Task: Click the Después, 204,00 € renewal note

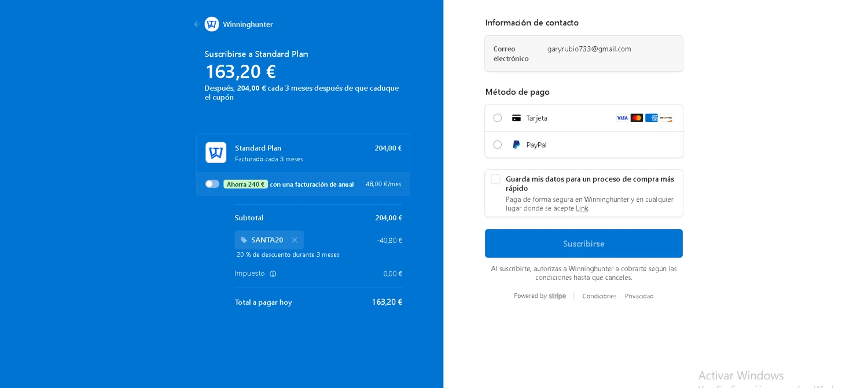Action: [301, 93]
